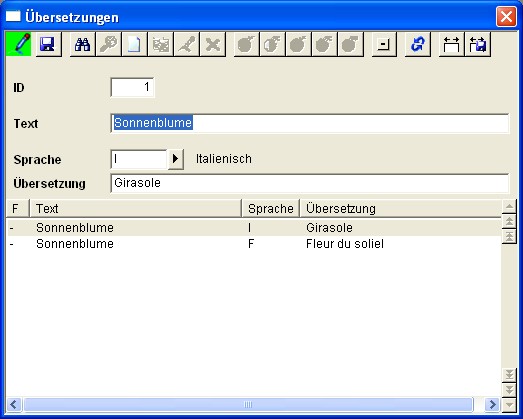The height and width of the screenshot is (419, 523).
Task: Click the horizontal scrollbar thumb
Action: click(x=248, y=404)
